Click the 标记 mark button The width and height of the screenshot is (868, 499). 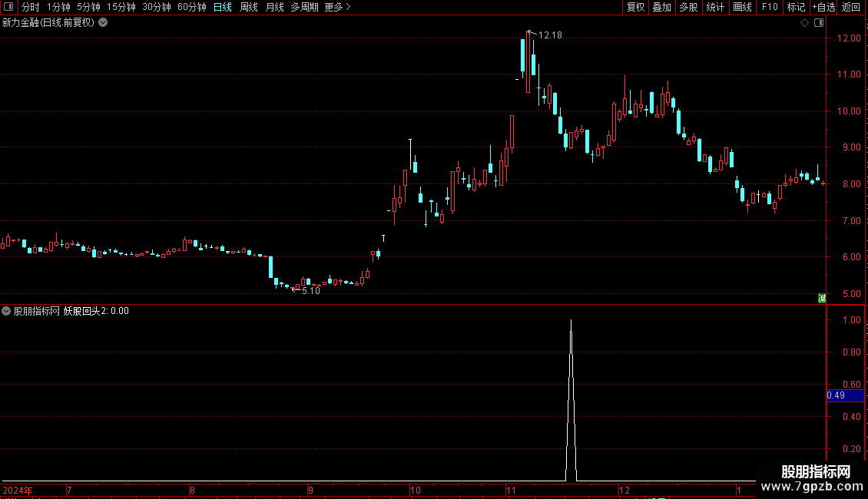tap(796, 7)
